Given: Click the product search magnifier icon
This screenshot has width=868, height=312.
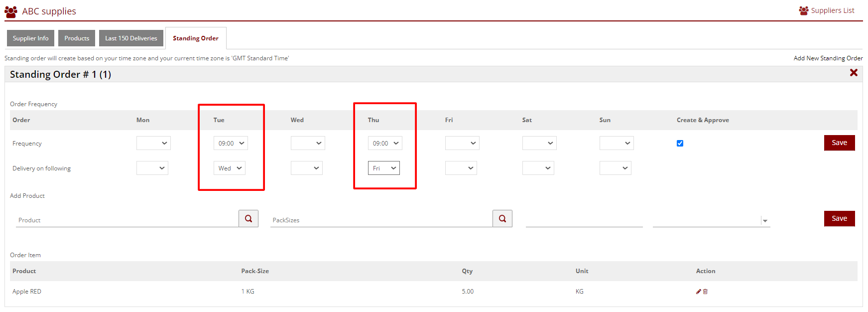Looking at the screenshot, I should pyautogui.click(x=248, y=218).
